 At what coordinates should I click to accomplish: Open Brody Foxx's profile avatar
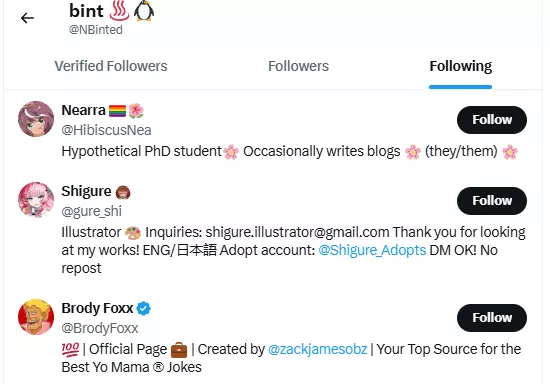[x=36, y=317]
